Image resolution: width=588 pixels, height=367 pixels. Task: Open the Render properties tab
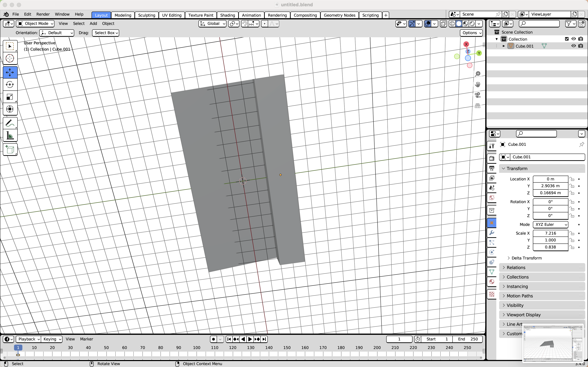(492, 158)
